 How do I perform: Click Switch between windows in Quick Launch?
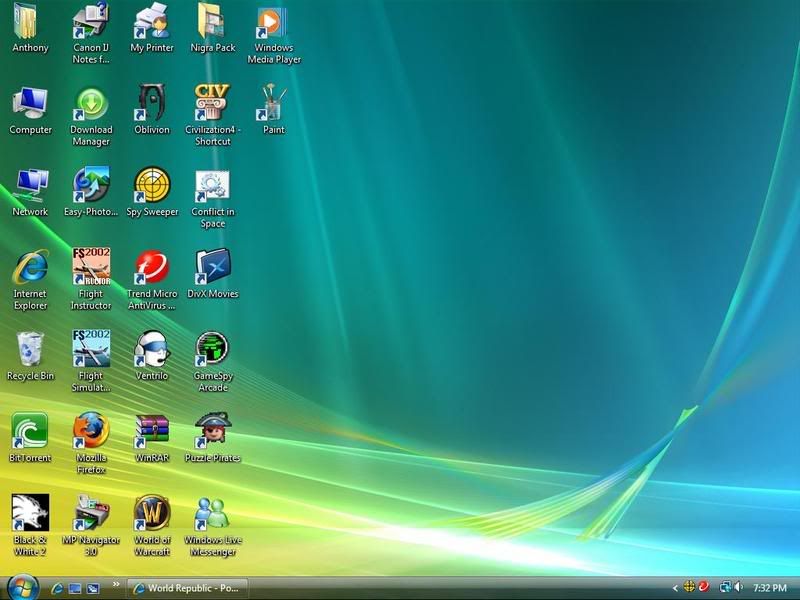point(93,589)
